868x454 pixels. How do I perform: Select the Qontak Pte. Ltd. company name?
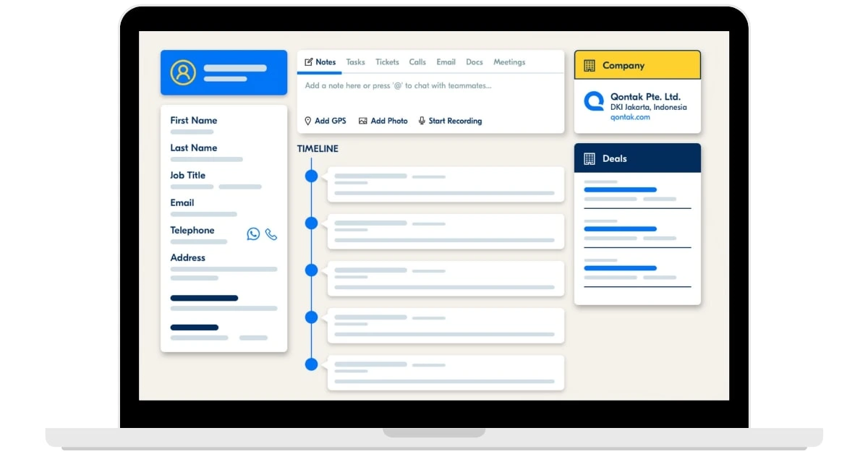(x=645, y=96)
